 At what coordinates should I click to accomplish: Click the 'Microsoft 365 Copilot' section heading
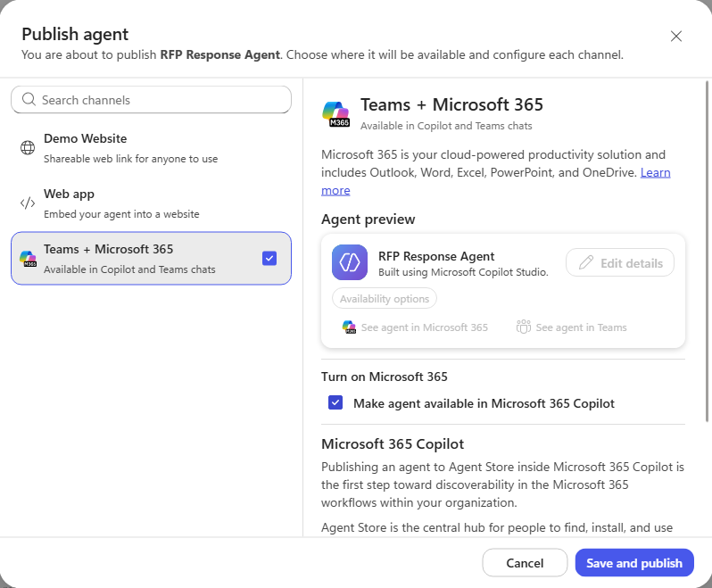point(393,444)
